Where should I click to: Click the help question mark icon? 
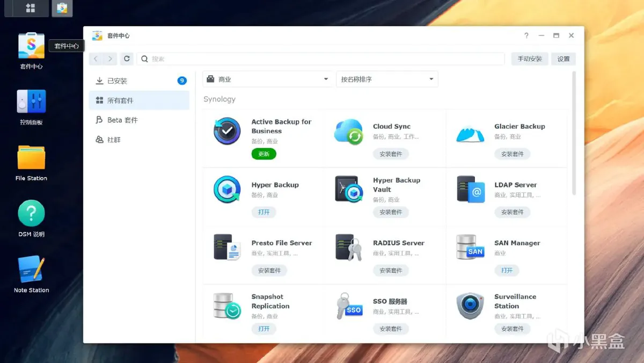(526, 35)
